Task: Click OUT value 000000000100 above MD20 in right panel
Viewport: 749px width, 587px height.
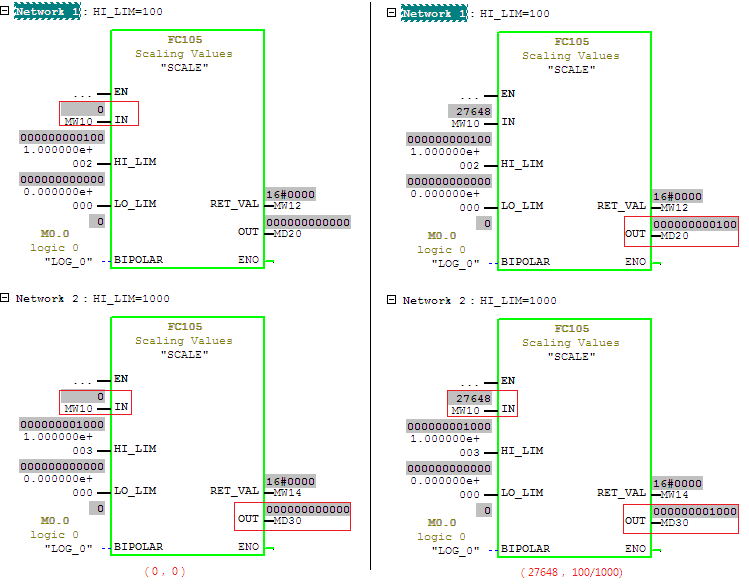Action: coord(695,225)
